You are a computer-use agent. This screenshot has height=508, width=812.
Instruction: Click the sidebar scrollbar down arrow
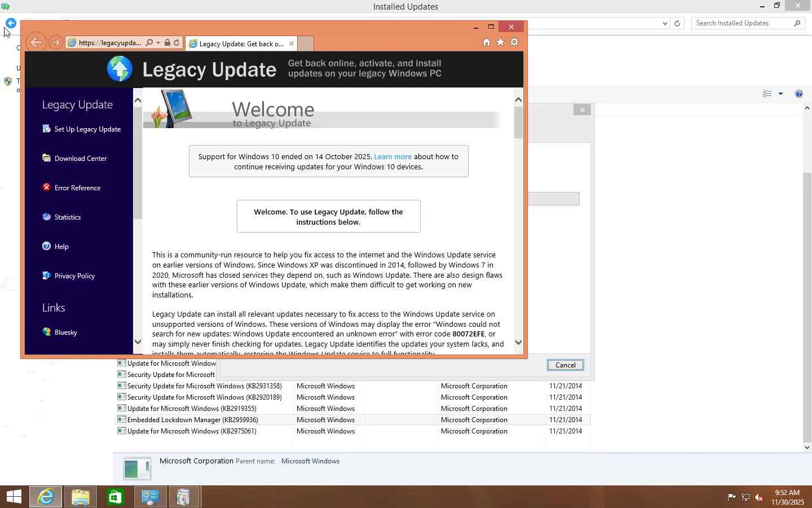pos(138,341)
